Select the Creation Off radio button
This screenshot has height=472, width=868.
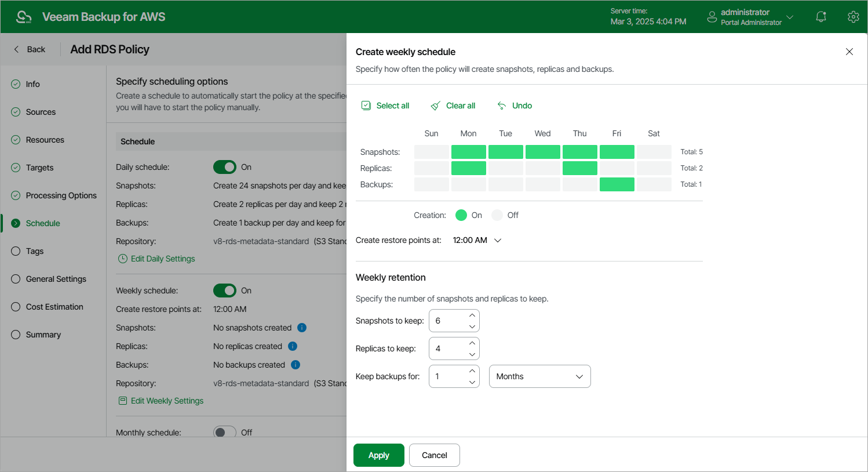(497, 215)
